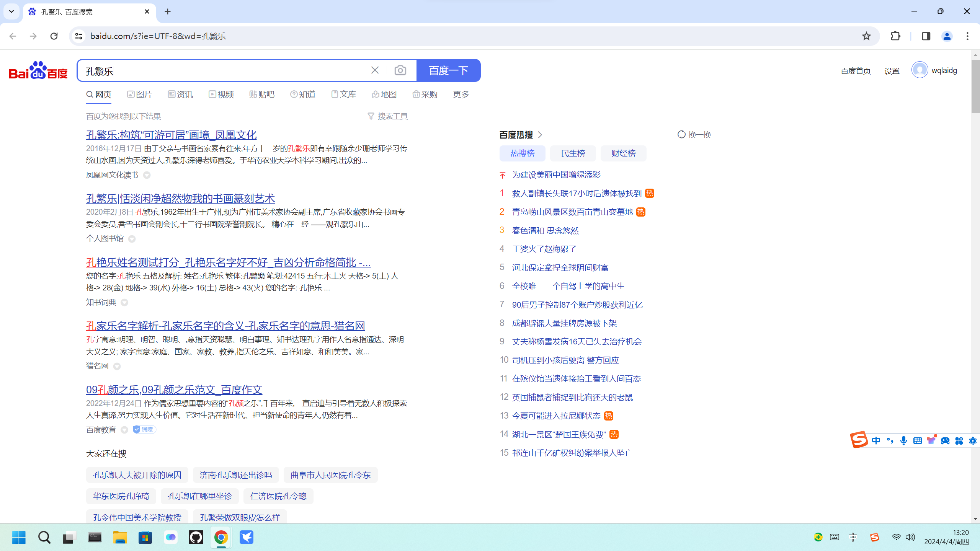
Task: Open Sogou soft keyboard icon
Action: tap(917, 440)
